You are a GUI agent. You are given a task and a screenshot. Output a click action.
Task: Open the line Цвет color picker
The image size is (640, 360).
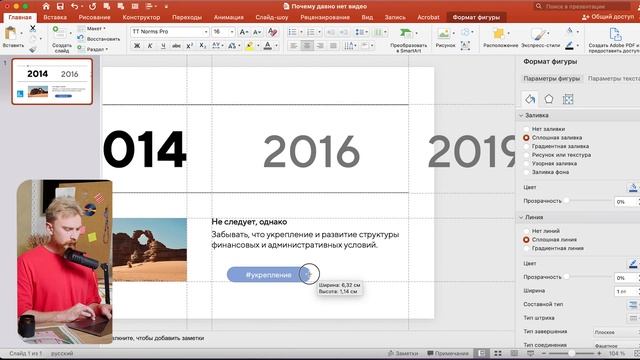(x=633, y=264)
